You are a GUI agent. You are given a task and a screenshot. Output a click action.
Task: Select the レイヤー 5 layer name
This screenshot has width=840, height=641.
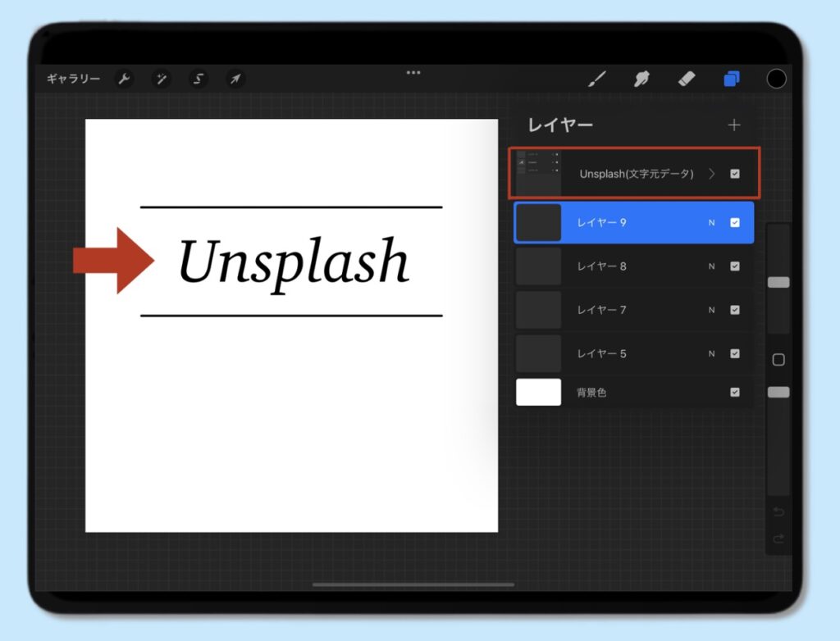(601, 353)
